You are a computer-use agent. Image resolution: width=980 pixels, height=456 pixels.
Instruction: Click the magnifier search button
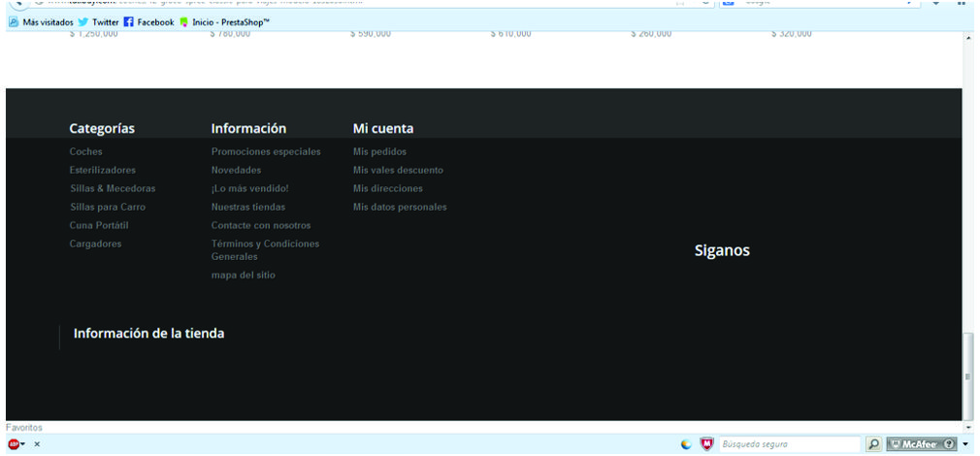coord(873,444)
